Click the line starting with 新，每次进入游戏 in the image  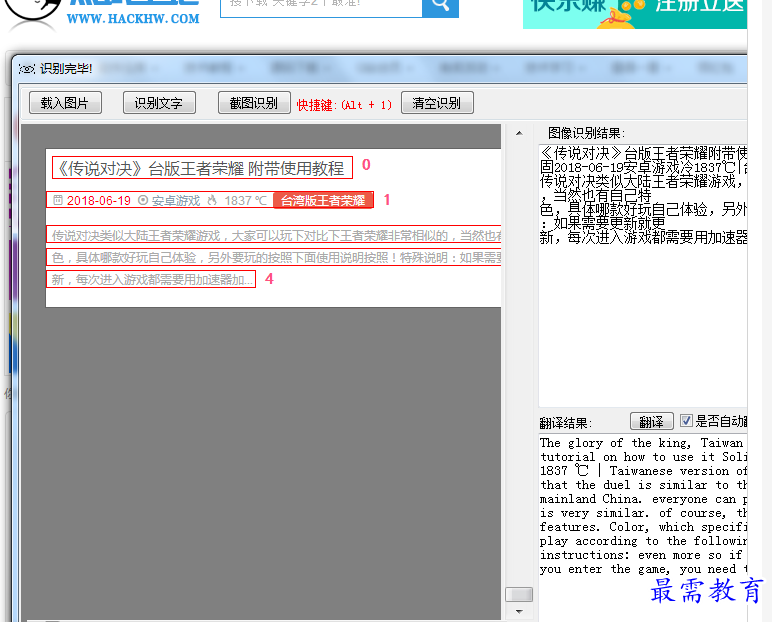[x=151, y=279]
